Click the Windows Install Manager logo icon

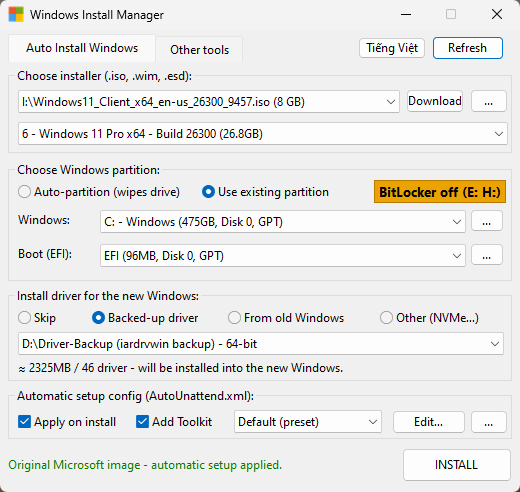(16, 14)
